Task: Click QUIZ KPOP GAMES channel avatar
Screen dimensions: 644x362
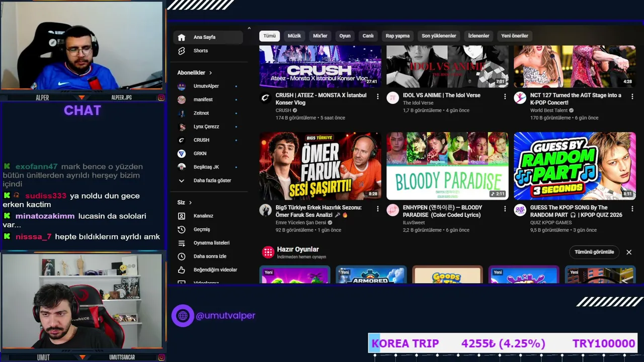Action: 520,210
